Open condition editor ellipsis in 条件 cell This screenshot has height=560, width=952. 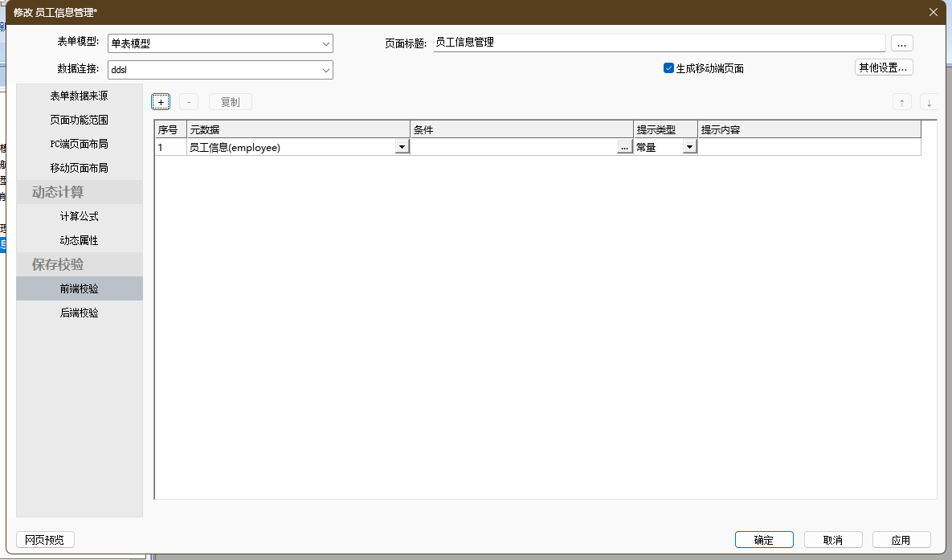625,147
